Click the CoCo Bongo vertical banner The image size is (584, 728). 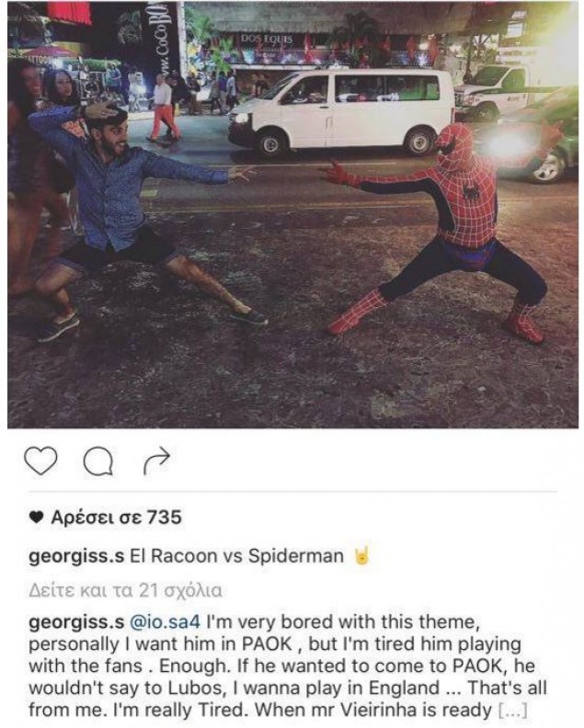point(163,35)
